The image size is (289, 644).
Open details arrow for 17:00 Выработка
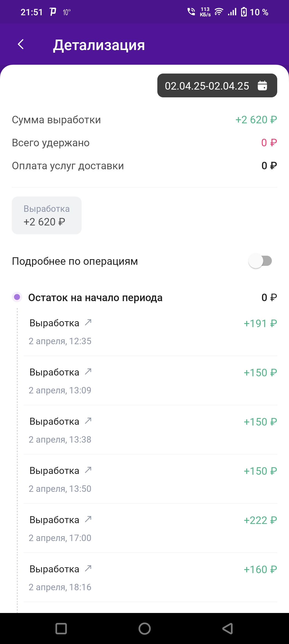[x=88, y=519]
